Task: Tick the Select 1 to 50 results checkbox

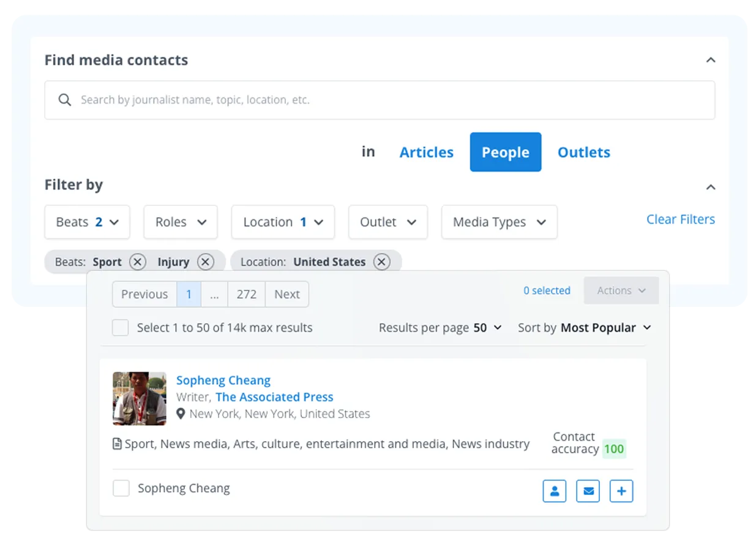Action: tap(121, 328)
